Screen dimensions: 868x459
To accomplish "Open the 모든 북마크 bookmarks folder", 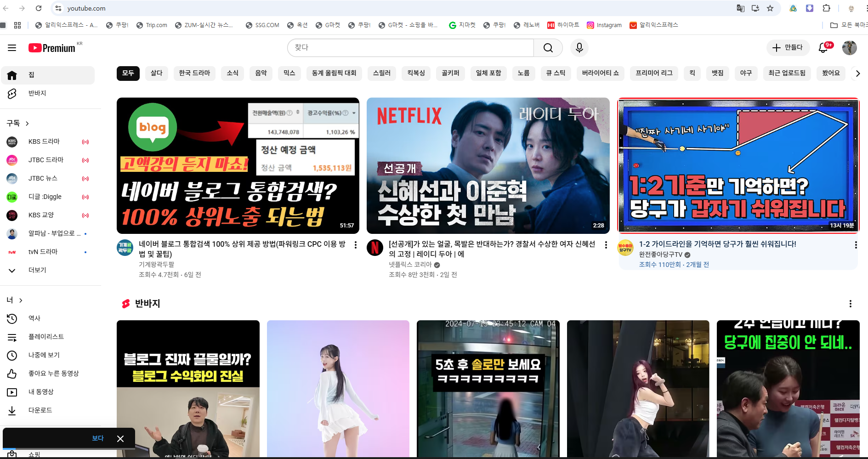I will click(x=849, y=25).
